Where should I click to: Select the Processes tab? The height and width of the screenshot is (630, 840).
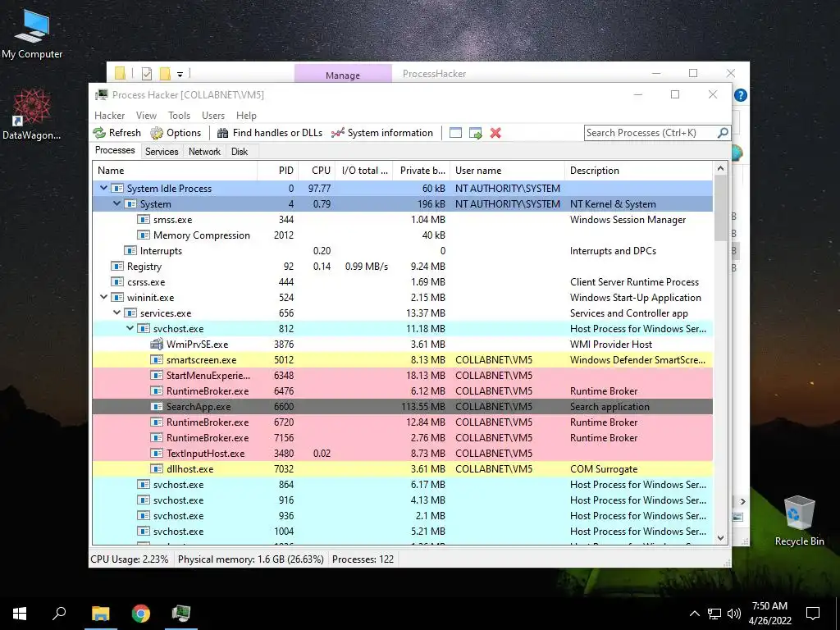(115, 151)
